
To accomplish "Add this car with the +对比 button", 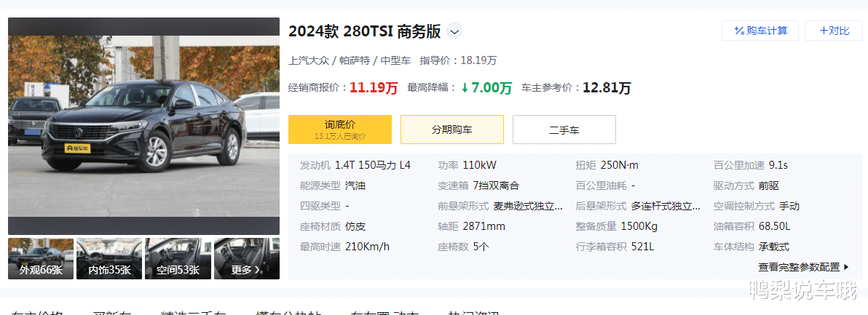I will [834, 31].
